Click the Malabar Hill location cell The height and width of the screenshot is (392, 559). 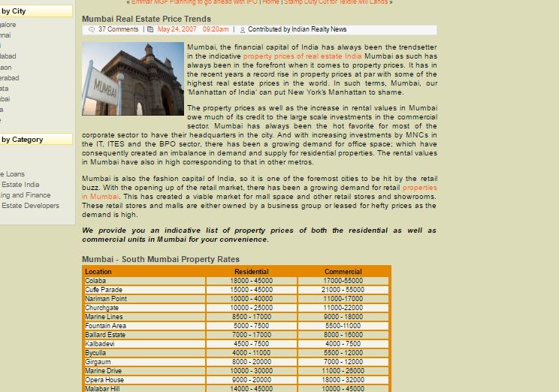[145, 389]
